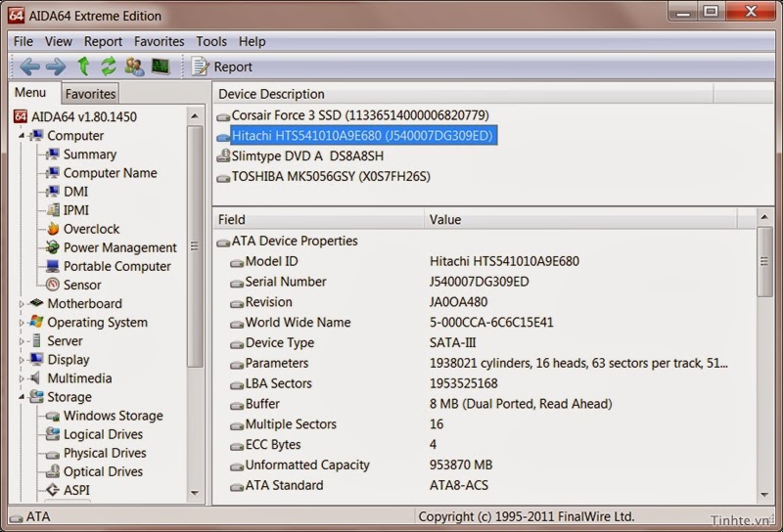Expand the Operating System node
Screen dimensions: 783x532
tap(22, 323)
